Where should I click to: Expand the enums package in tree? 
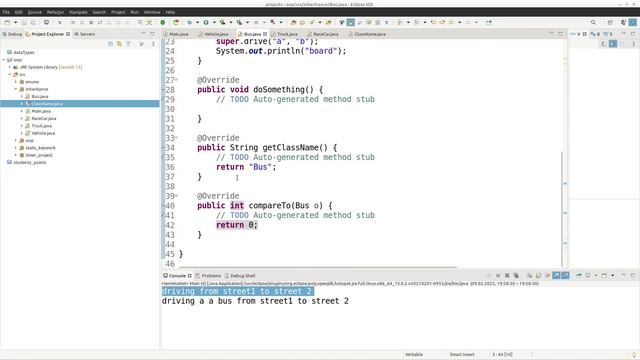tap(16, 82)
